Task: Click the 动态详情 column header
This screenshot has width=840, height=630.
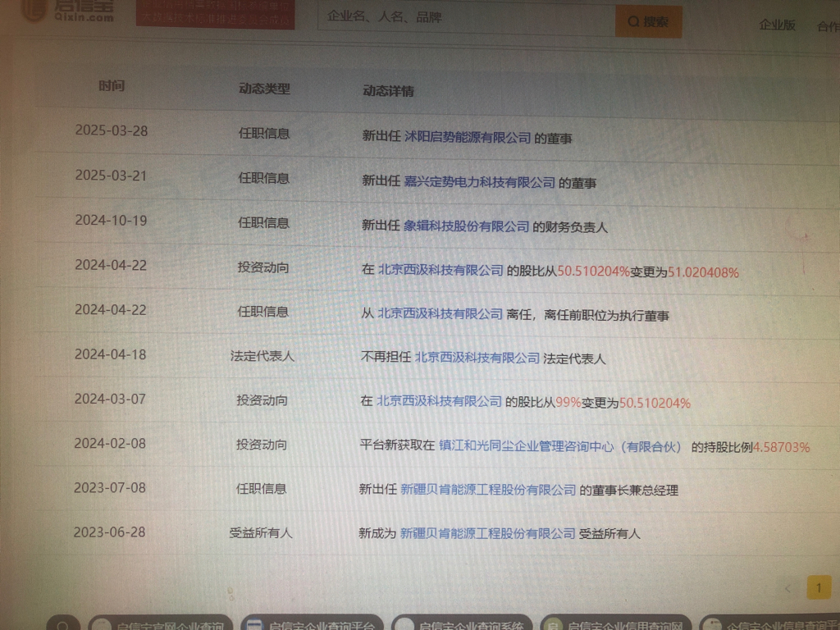Action: click(x=388, y=91)
